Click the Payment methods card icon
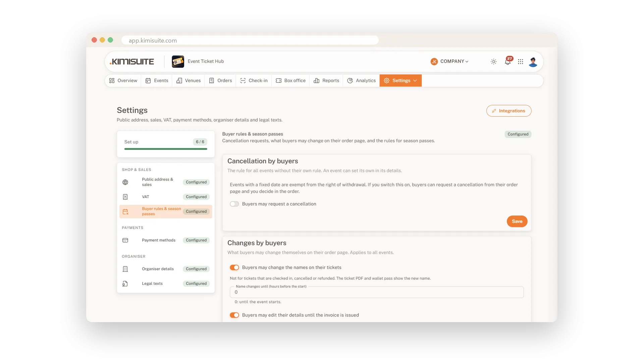 click(x=125, y=240)
